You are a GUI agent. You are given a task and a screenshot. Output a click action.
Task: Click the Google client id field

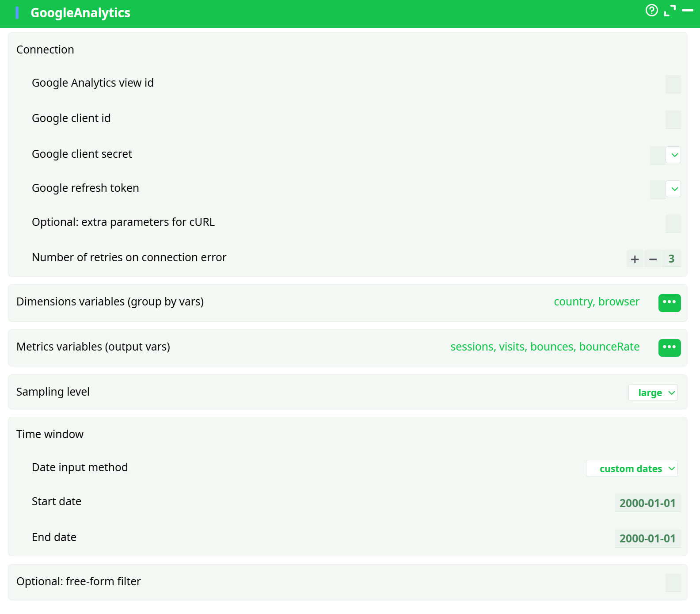673,119
